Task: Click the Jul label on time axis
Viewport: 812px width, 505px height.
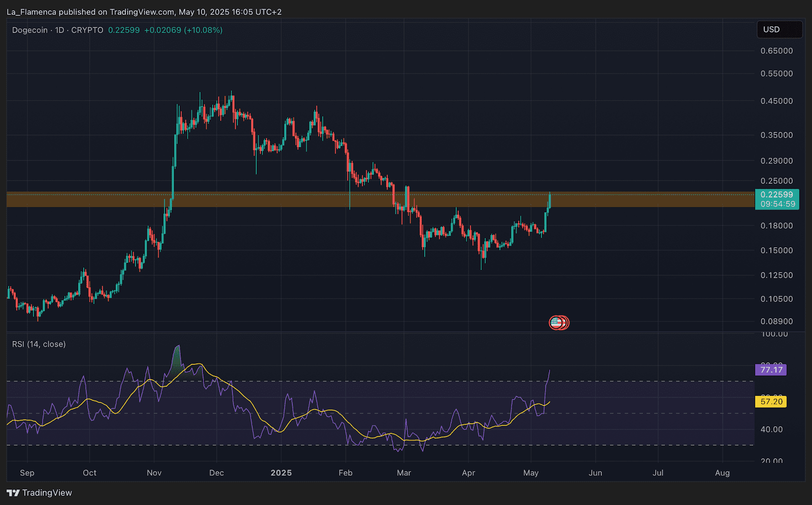Action: tap(658, 473)
